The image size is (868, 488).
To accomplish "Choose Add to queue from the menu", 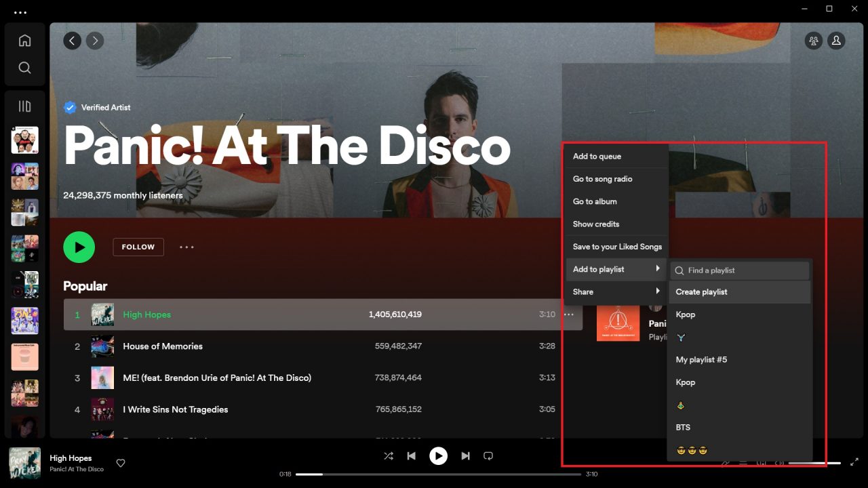I will 597,156.
